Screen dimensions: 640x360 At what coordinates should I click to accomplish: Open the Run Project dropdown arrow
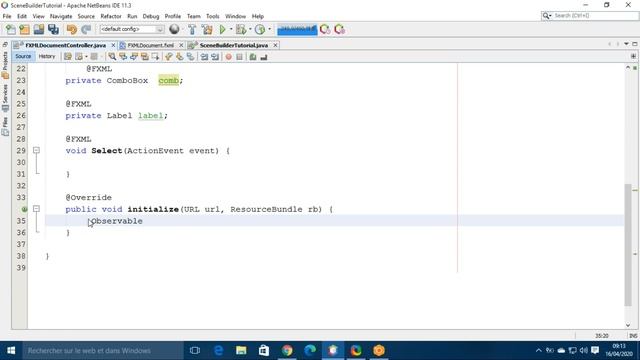coord(231,29)
